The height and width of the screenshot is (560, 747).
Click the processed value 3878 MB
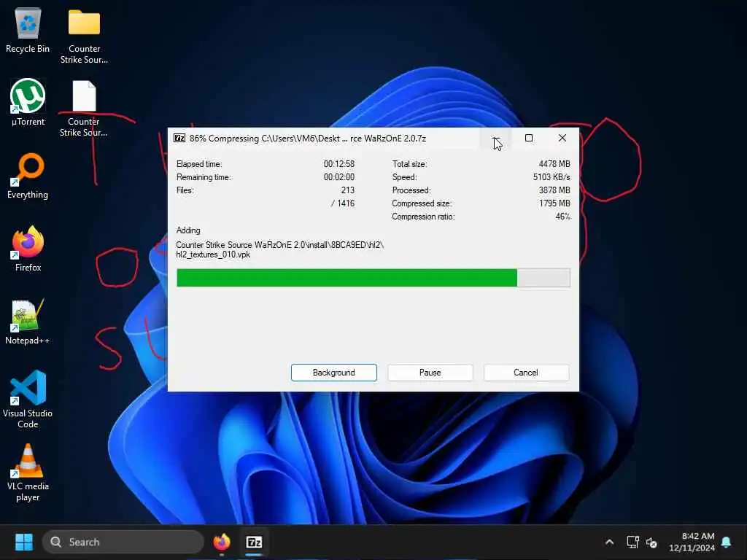pyautogui.click(x=554, y=190)
